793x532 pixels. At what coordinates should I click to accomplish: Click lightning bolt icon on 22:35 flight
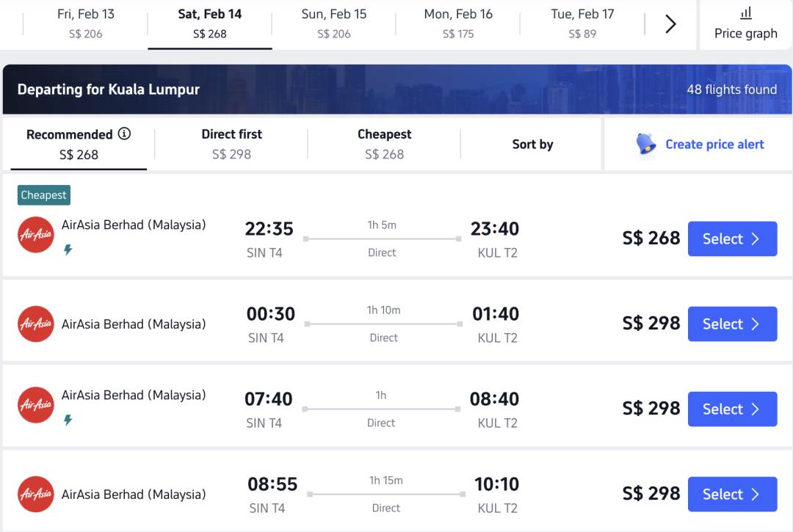coord(68,250)
